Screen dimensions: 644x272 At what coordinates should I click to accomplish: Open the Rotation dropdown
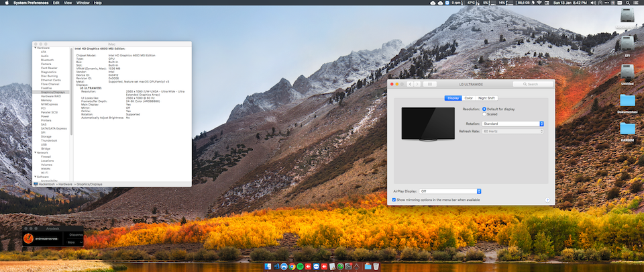point(513,124)
